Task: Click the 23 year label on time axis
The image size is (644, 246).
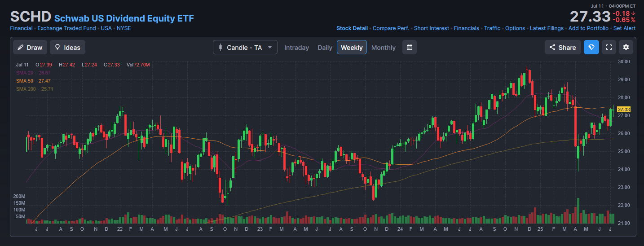Action: [260, 229]
